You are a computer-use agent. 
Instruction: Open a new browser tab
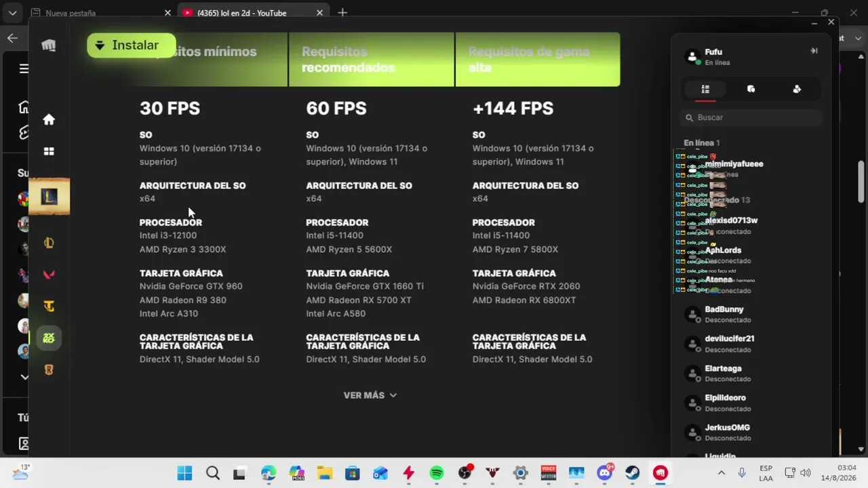point(342,13)
